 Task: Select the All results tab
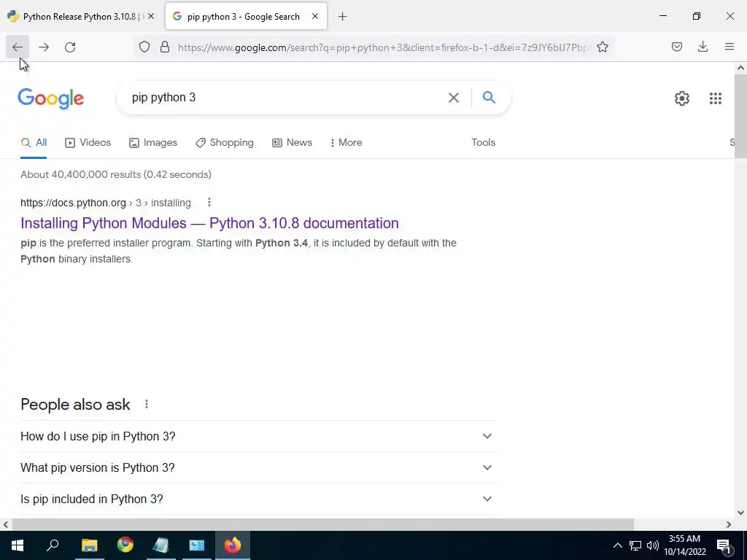tap(34, 142)
